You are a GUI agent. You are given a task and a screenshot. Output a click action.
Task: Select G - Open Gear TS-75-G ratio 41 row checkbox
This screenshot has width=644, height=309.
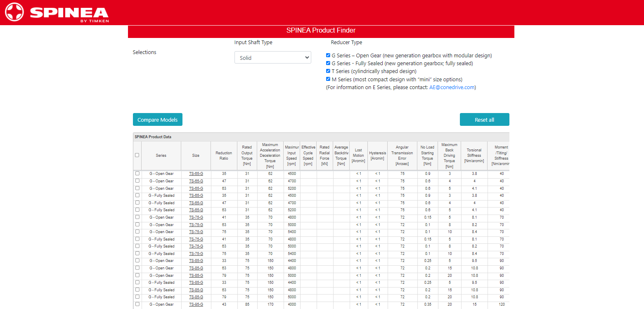[137, 217]
